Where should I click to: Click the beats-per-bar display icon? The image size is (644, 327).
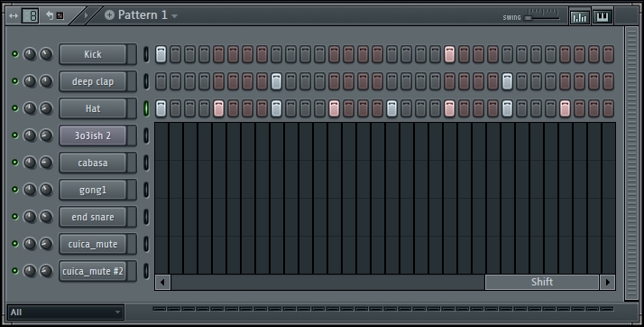[31, 16]
